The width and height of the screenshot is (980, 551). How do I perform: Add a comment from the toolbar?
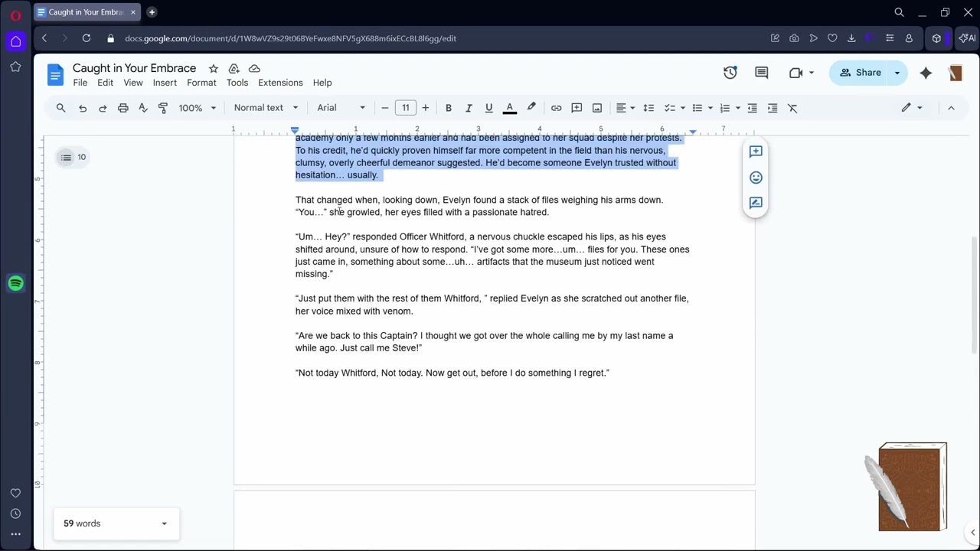tap(577, 108)
